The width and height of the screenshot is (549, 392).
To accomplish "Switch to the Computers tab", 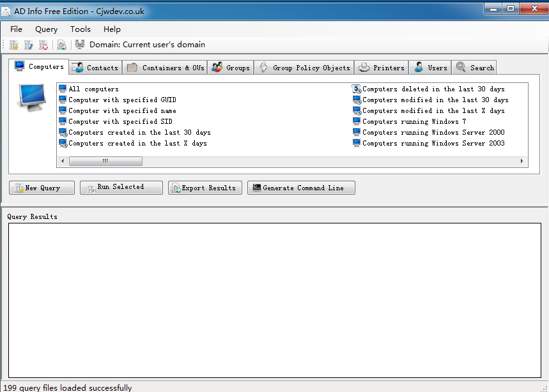I will coord(39,66).
